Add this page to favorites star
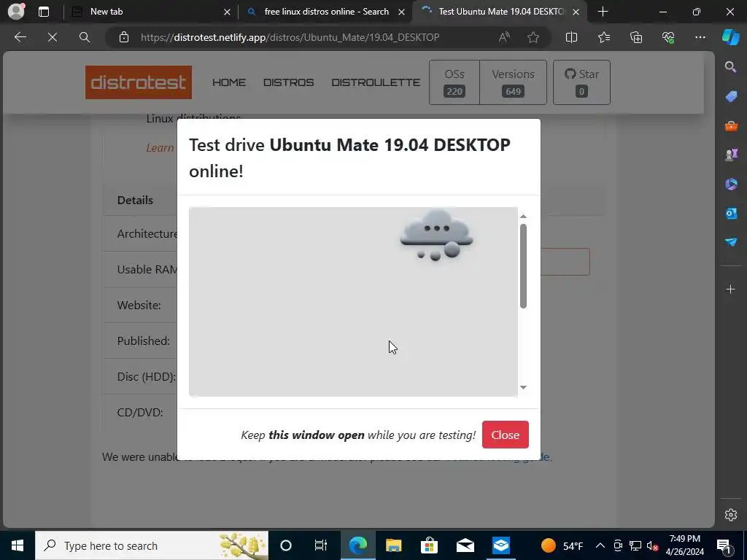 [533, 37]
